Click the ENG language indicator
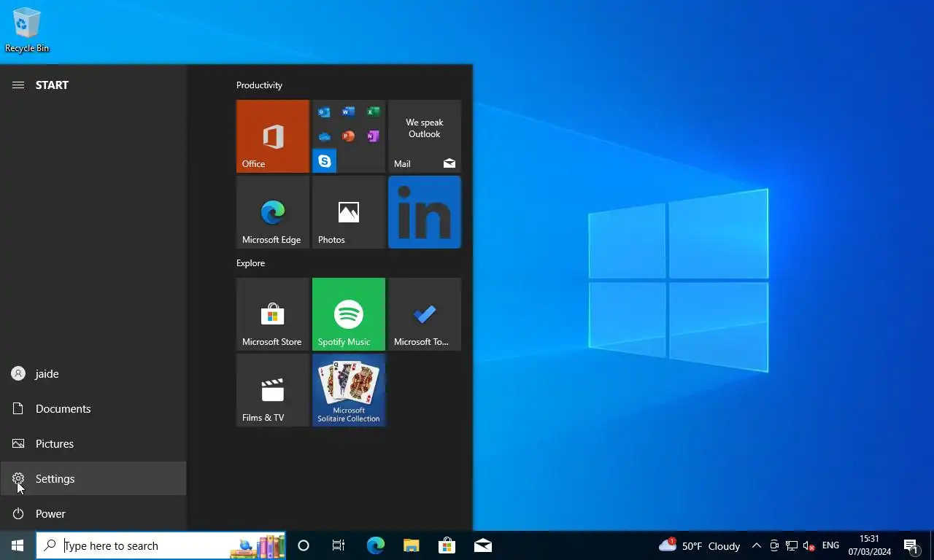Viewport: 934px width, 560px height. 830,545
